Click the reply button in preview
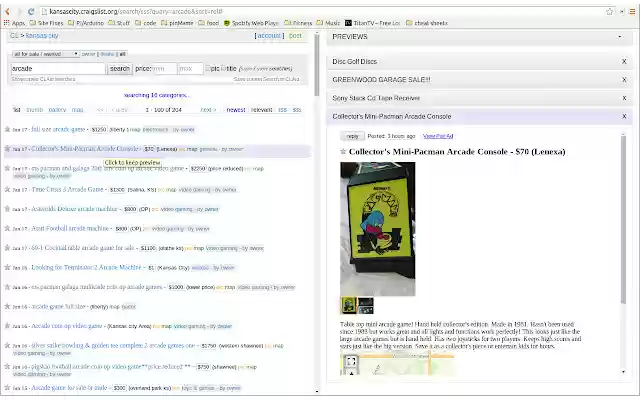 pos(352,136)
